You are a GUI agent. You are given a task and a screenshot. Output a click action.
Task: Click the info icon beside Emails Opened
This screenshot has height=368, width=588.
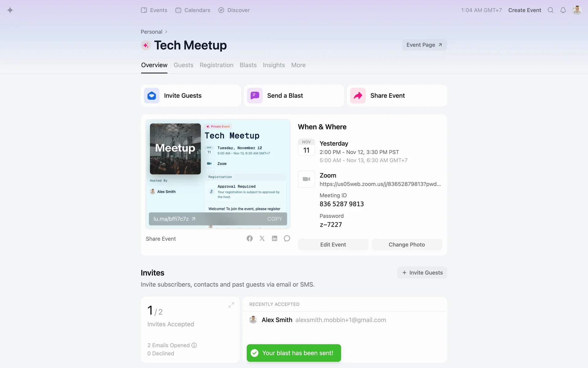tap(194, 345)
